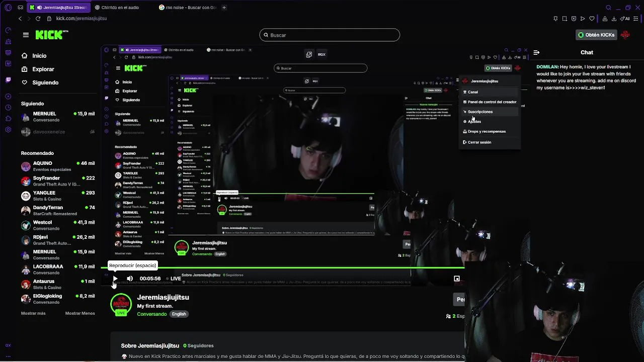Reload the kick.com page
Image resolution: width=644 pixels, height=362 pixels.
tap(38, 19)
